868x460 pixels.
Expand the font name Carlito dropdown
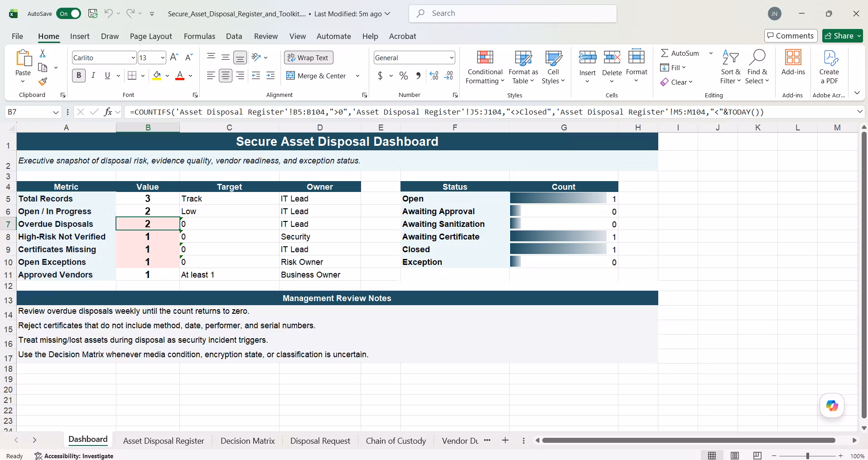[x=133, y=57]
